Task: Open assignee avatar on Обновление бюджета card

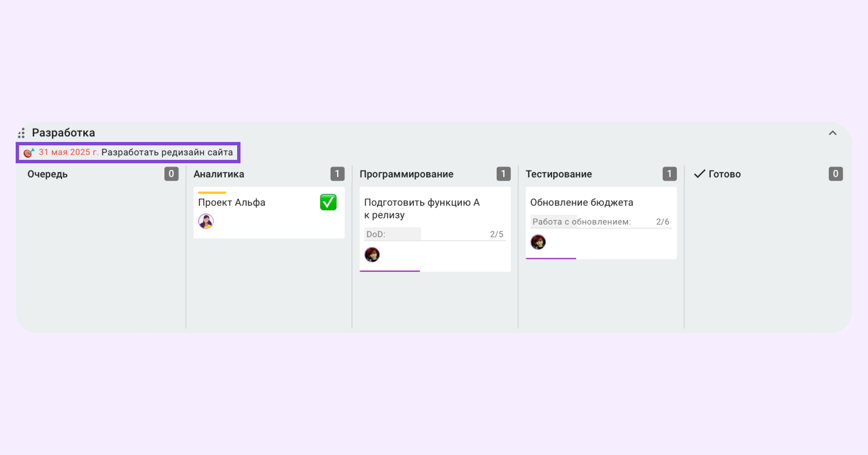Action: point(538,242)
